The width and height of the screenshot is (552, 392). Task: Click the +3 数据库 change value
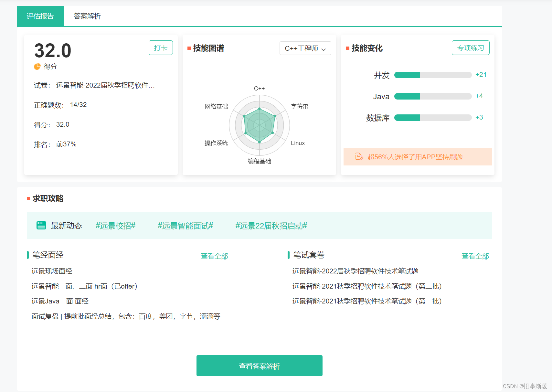(479, 117)
